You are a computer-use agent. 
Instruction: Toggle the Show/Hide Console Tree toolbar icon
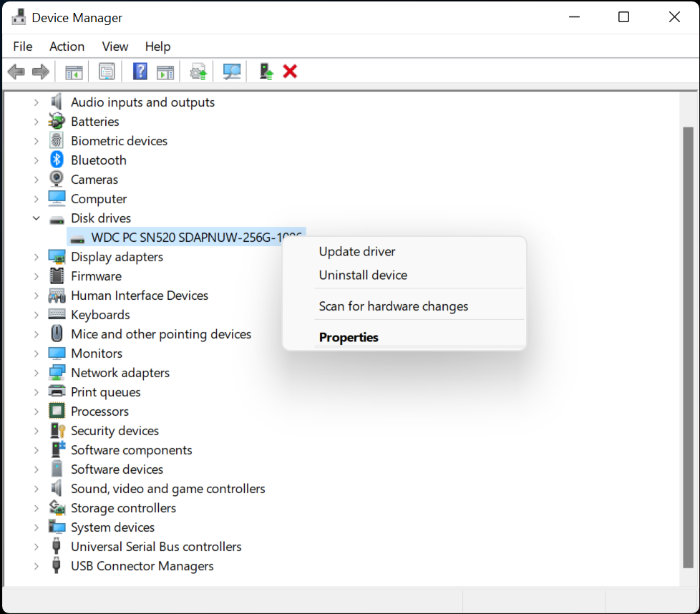click(x=73, y=71)
